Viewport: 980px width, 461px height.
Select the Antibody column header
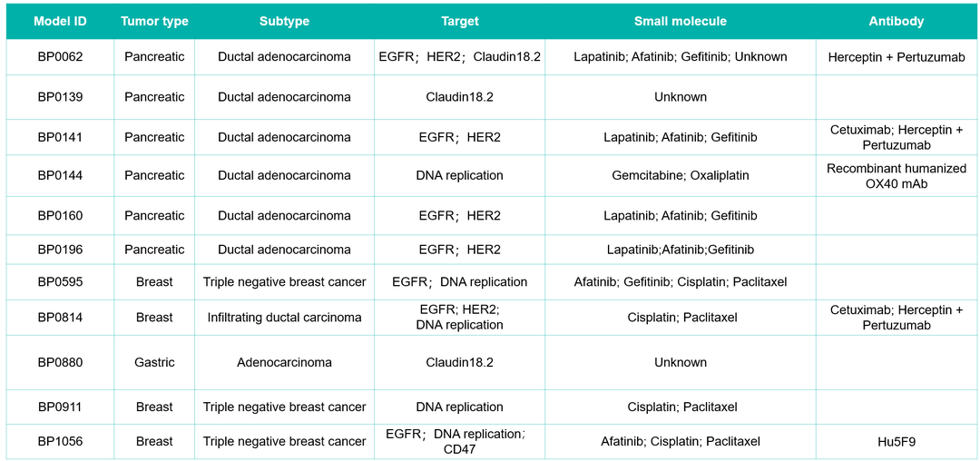pos(897,21)
